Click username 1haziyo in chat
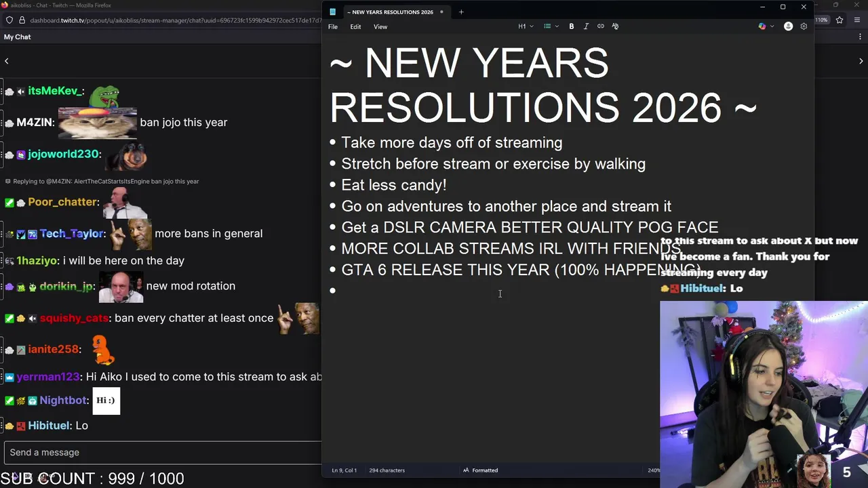Viewport: 868px width, 488px height. [37, 260]
